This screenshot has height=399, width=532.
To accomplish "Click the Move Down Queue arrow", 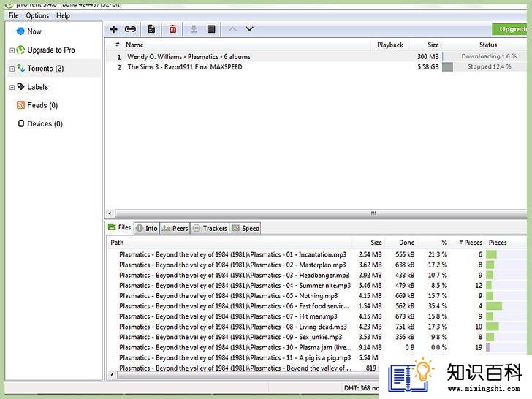I will tap(249, 29).
